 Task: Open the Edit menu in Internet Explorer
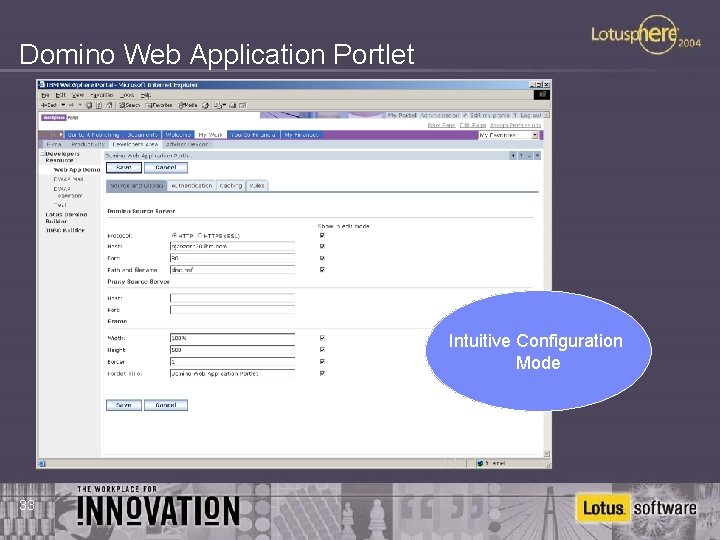pos(61,95)
